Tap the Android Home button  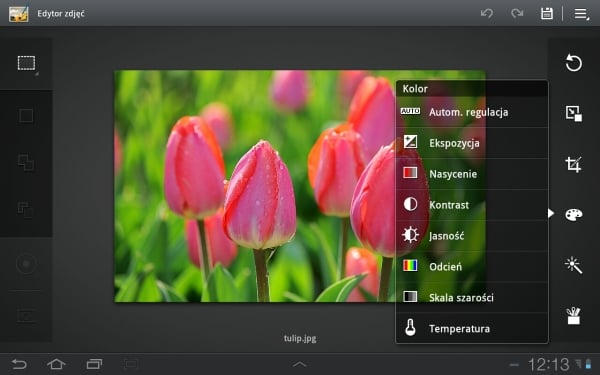pyautogui.click(x=56, y=364)
